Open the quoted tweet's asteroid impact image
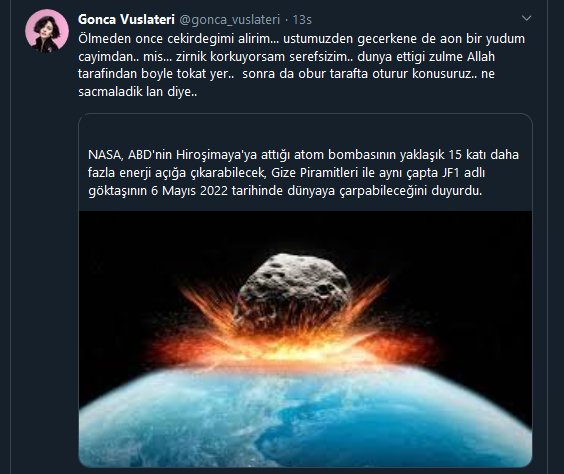The width and height of the screenshot is (564, 474). [305, 339]
